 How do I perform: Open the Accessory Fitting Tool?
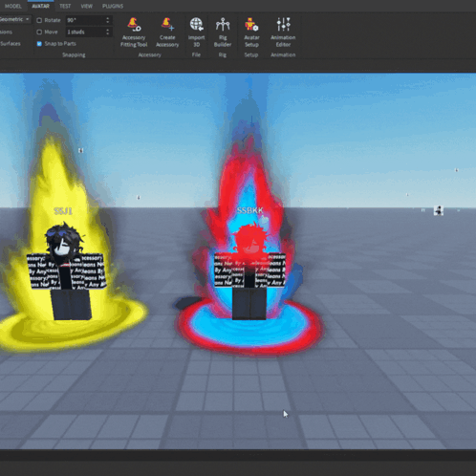(x=134, y=32)
